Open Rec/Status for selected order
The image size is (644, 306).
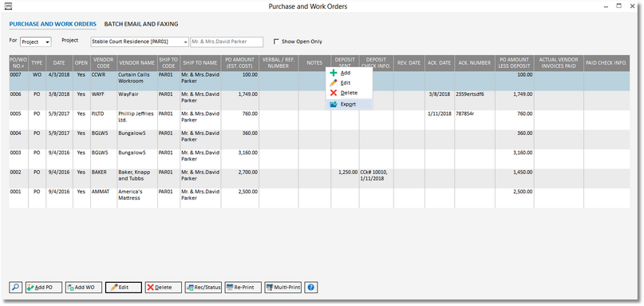pyautogui.click(x=203, y=288)
